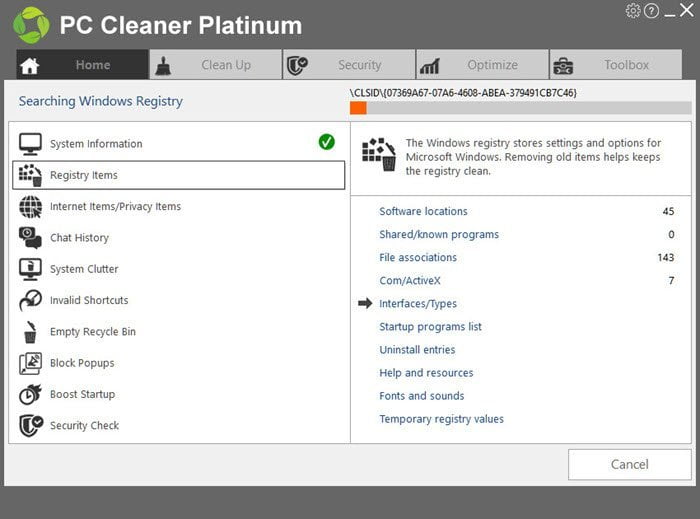Click the Software locations count 45
The width and height of the screenshot is (700, 519).
click(x=668, y=212)
